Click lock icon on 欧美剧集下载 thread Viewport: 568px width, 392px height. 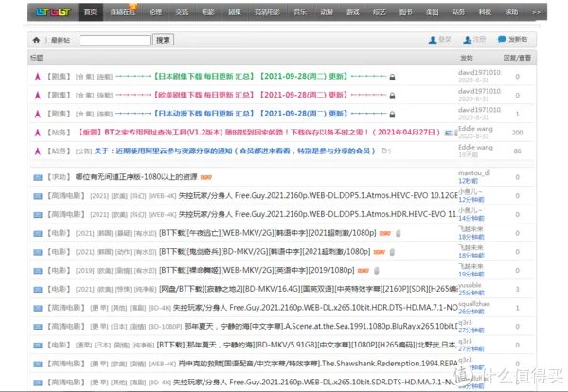point(392,96)
